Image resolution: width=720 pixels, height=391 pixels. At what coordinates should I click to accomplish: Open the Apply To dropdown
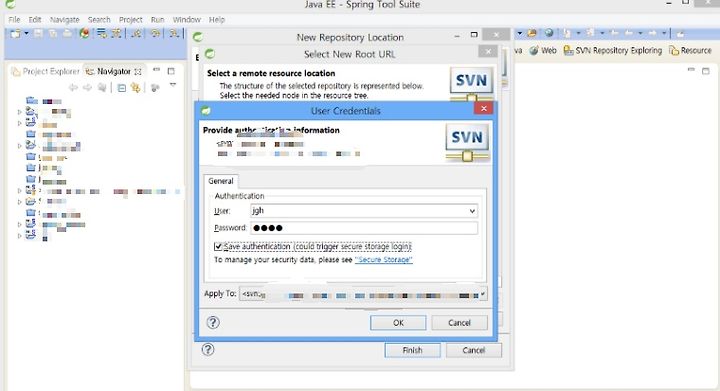[x=483, y=294]
